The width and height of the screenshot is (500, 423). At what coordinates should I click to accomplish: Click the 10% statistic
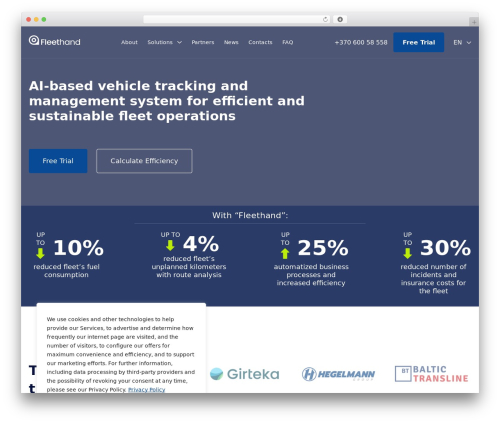coord(79,248)
